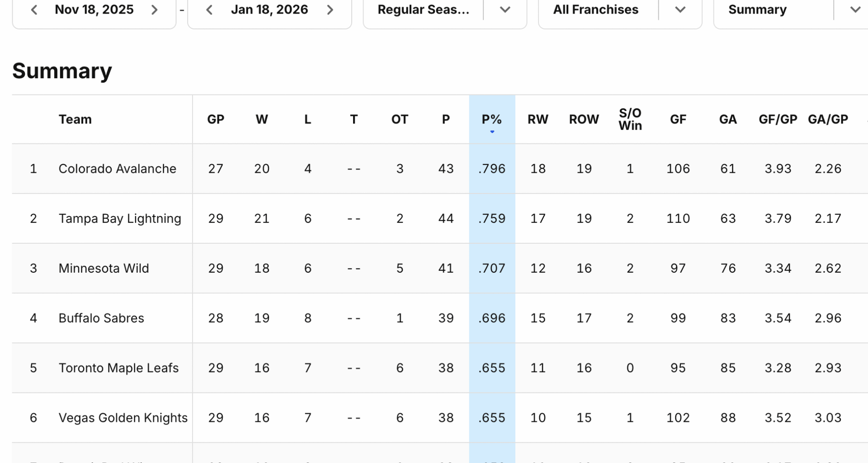
Task: Open the Regular Season dropdown
Action: [505, 9]
